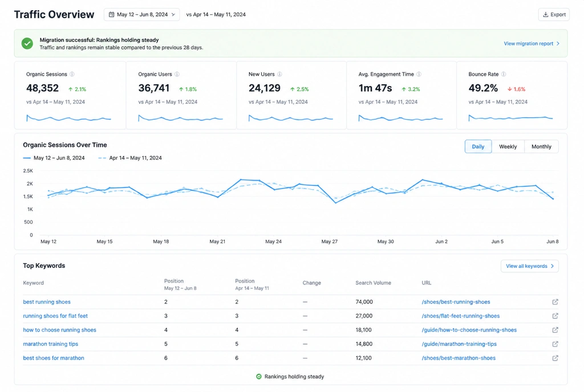Toggle the Apr 14 – May 11 legend series
The width and height of the screenshot is (584, 392).
pyautogui.click(x=130, y=158)
